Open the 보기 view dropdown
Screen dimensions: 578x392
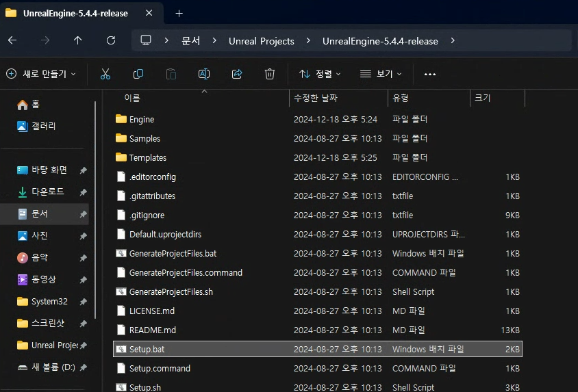(381, 74)
